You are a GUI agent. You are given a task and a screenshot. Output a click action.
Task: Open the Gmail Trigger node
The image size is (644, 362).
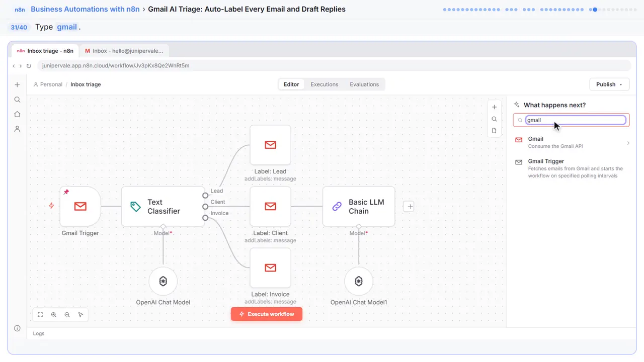click(80, 206)
